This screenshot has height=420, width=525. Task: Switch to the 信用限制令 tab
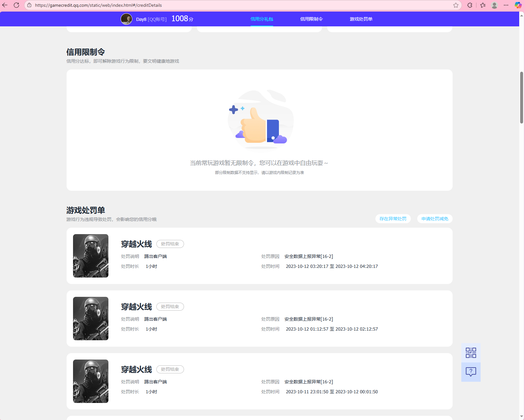pyautogui.click(x=311, y=19)
